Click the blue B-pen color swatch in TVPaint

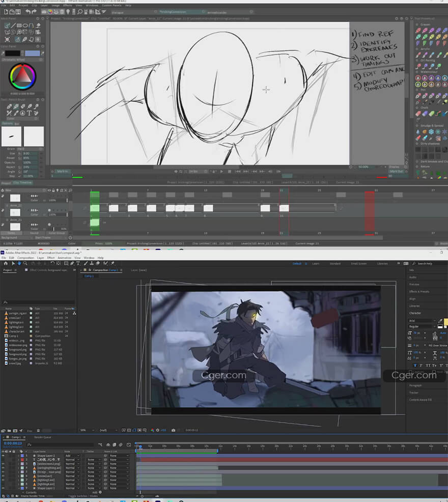(x=33, y=53)
